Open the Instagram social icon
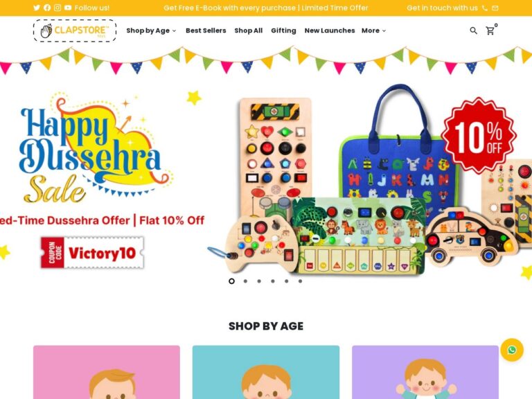Screen dimensions: 532x399 point(57,8)
